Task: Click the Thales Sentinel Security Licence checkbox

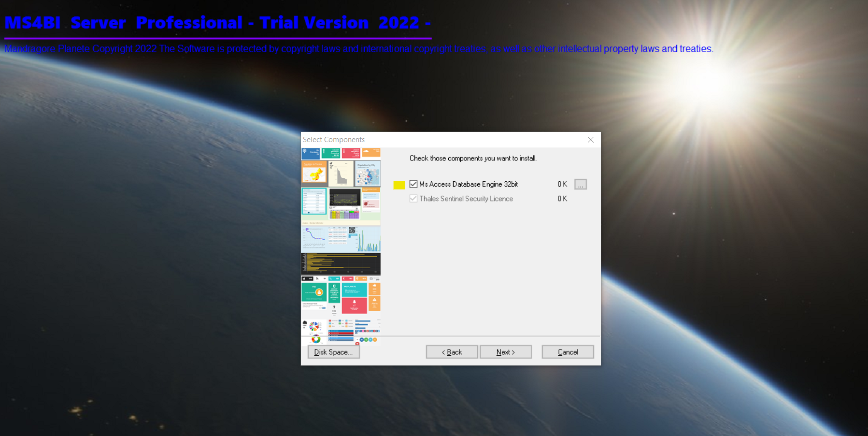Action: click(x=413, y=199)
